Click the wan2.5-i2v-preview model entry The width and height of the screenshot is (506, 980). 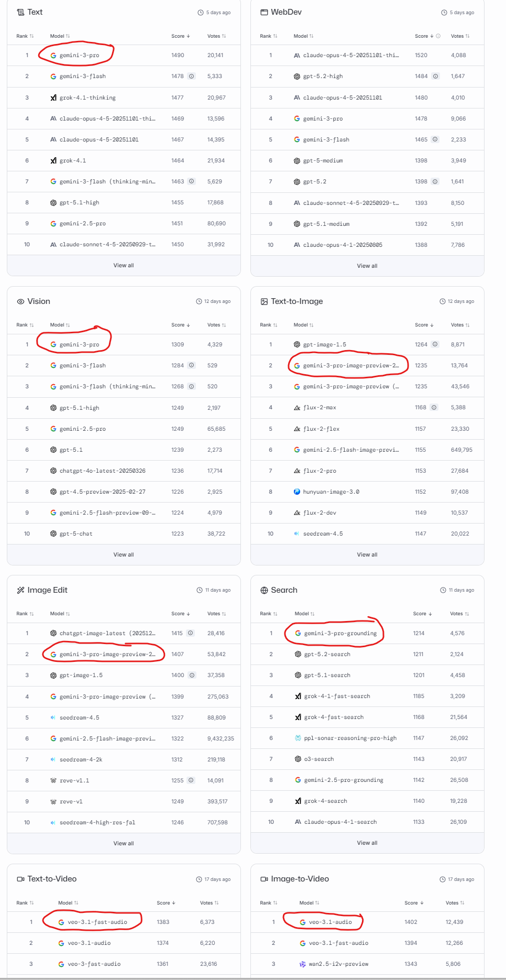point(338,964)
